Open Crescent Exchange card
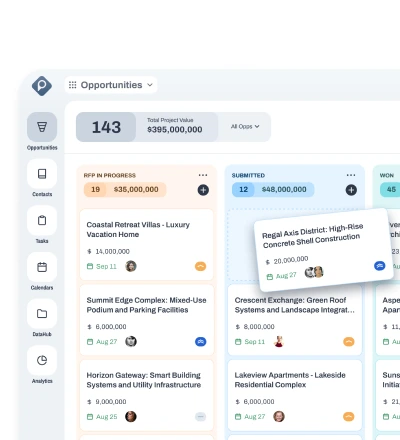This screenshot has height=440, width=400. [295, 320]
